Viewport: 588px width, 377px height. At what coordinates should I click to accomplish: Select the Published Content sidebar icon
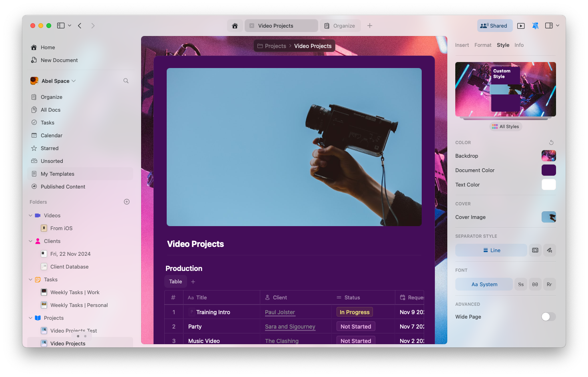34,186
